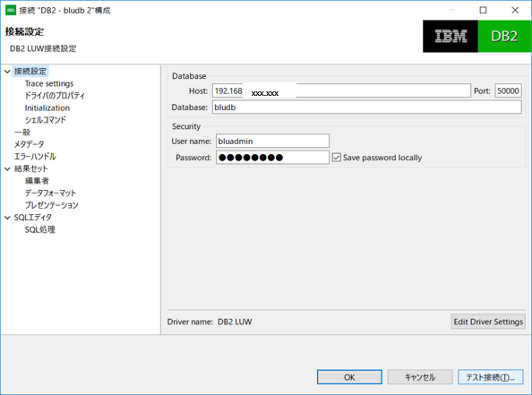Close the connection dialog window
The image size is (532, 395).
[x=515, y=10]
